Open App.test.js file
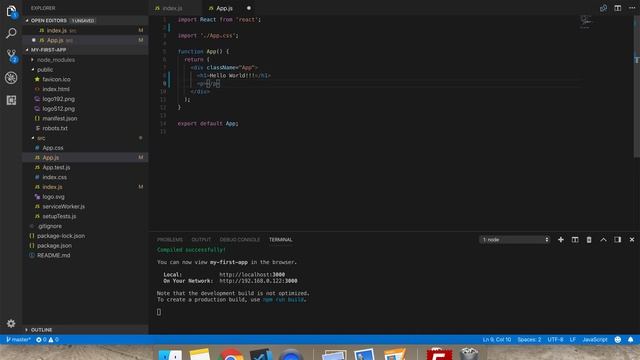This screenshot has width=640, height=360. pyautogui.click(x=85, y=168)
